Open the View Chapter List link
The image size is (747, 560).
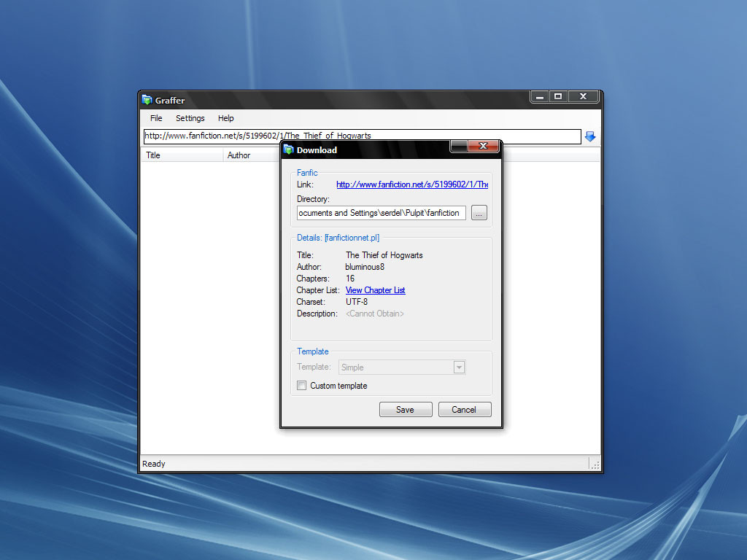376,290
